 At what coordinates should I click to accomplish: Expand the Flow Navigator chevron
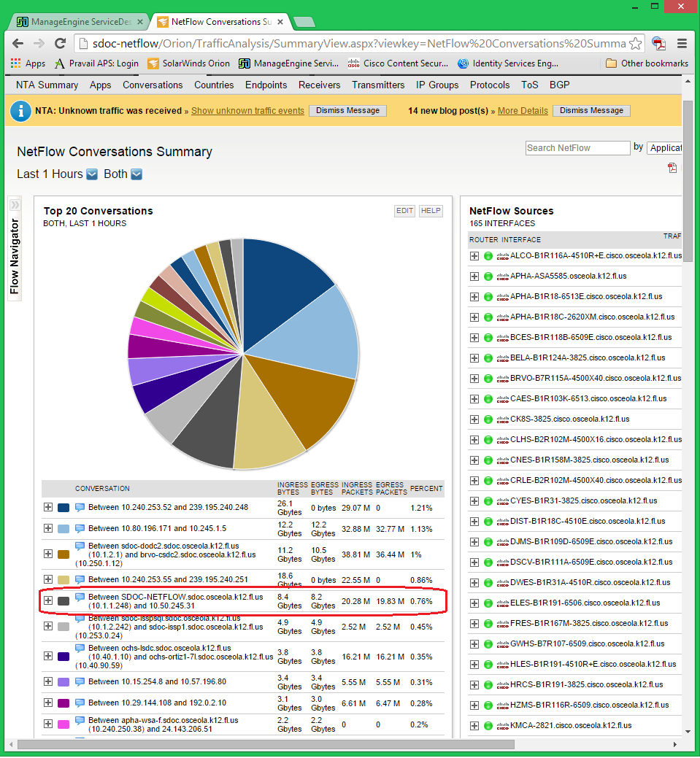[x=15, y=205]
